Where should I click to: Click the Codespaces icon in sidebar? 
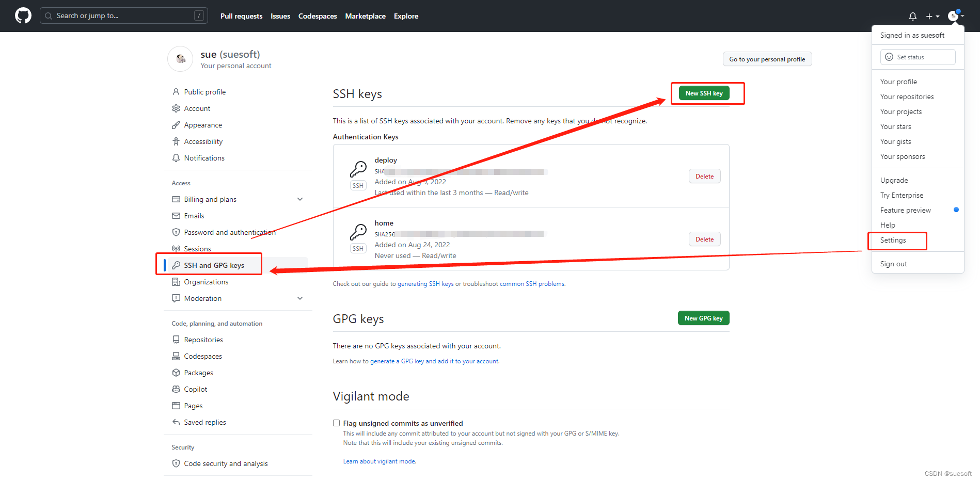pos(176,356)
